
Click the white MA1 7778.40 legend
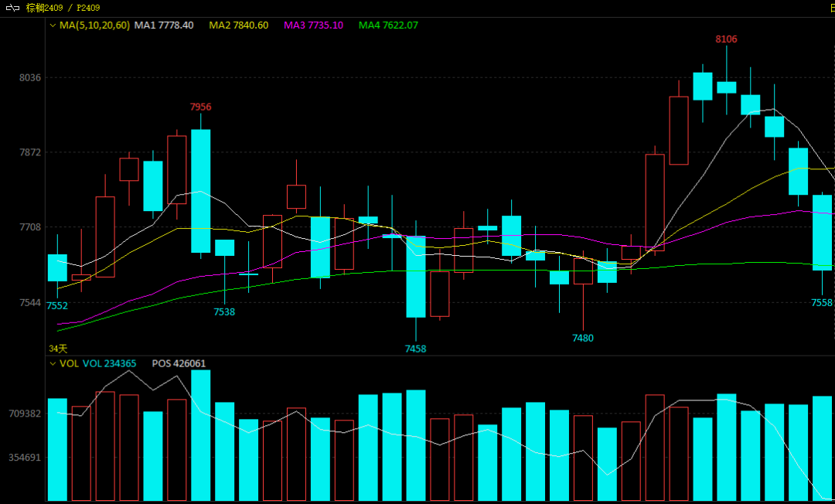(x=164, y=25)
